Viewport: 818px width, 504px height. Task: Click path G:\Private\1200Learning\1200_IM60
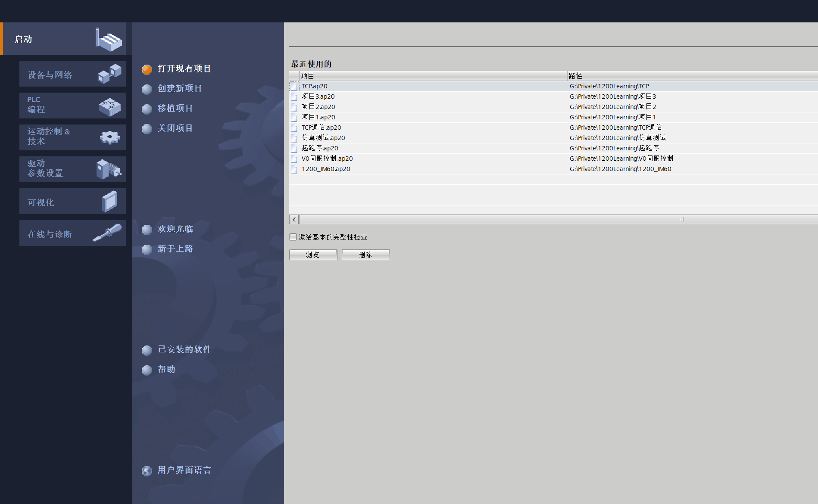[x=621, y=169]
